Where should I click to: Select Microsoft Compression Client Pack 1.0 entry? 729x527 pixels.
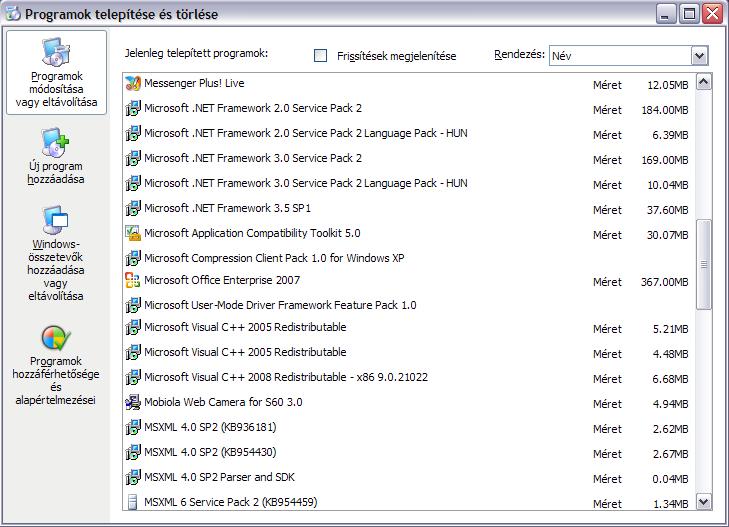tap(409, 258)
